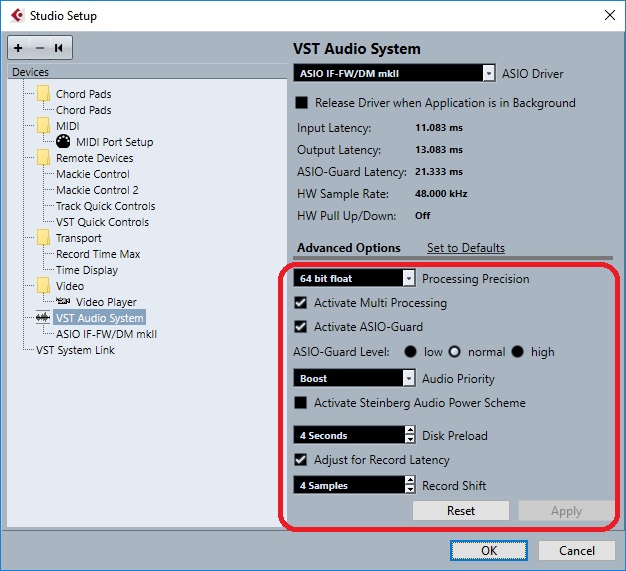Click the Record Shift 4 Samples field
Screen dimensions: 626x571
pos(349,485)
